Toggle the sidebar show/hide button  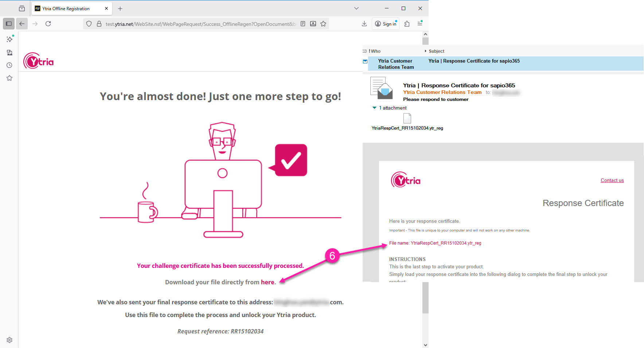pyautogui.click(x=9, y=24)
